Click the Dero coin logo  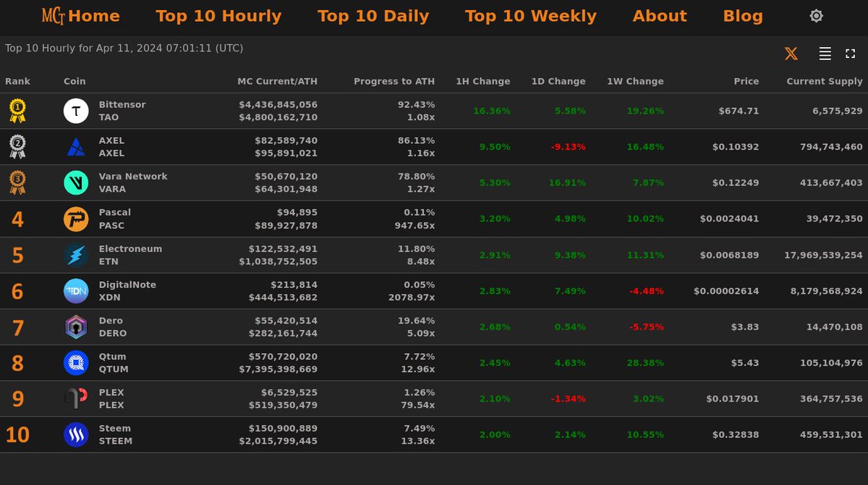coord(76,326)
